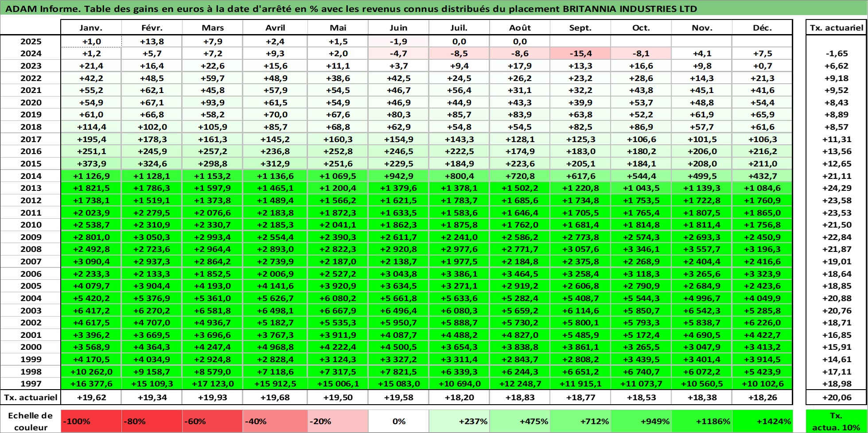Select the +237% light green swatch

pyautogui.click(x=459, y=421)
